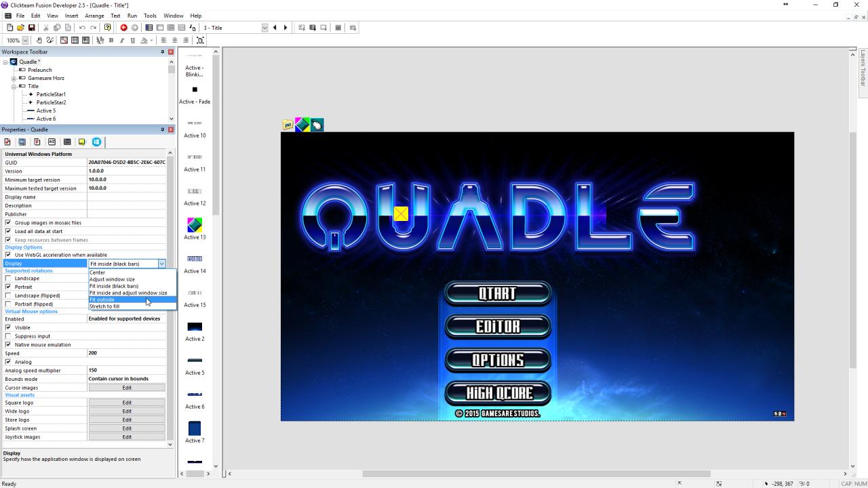Open the About properties tab
Image resolution: width=868 pixels, height=488 pixels.
(x=82, y=142)
